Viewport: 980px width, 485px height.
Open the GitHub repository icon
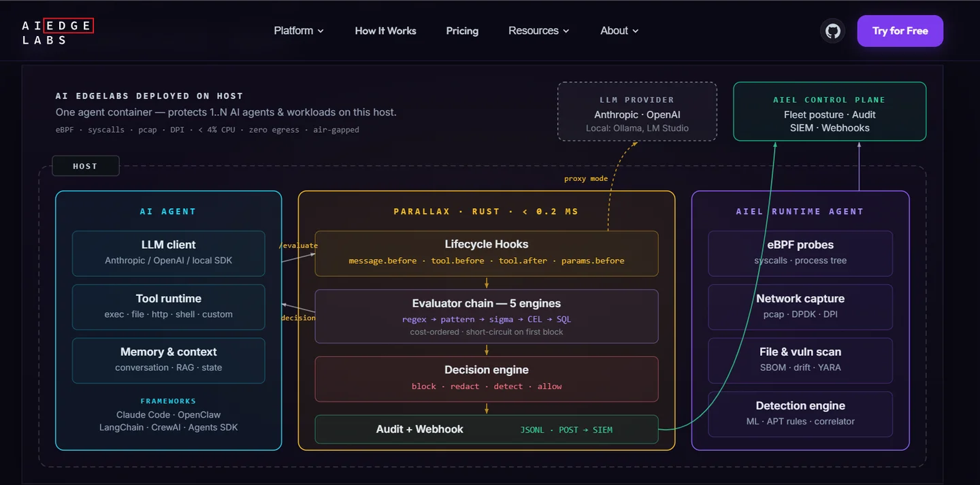coord(833,31)
